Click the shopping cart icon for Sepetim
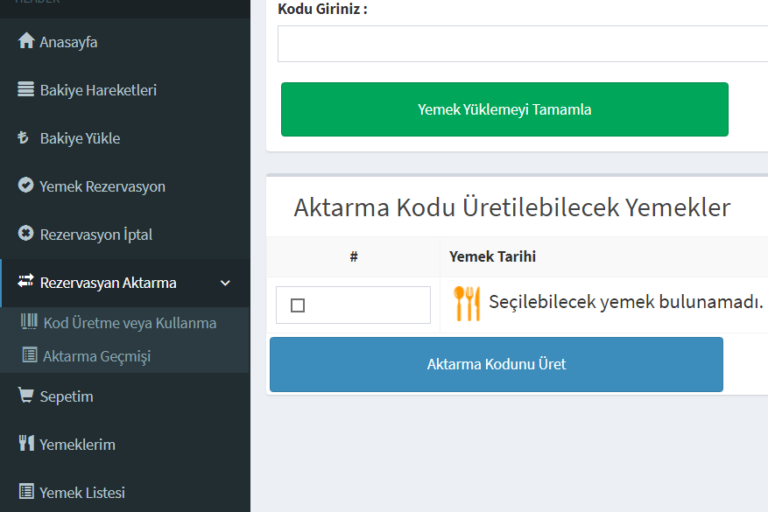The width and height of the screenshot is (768, 512). point(27,396)
